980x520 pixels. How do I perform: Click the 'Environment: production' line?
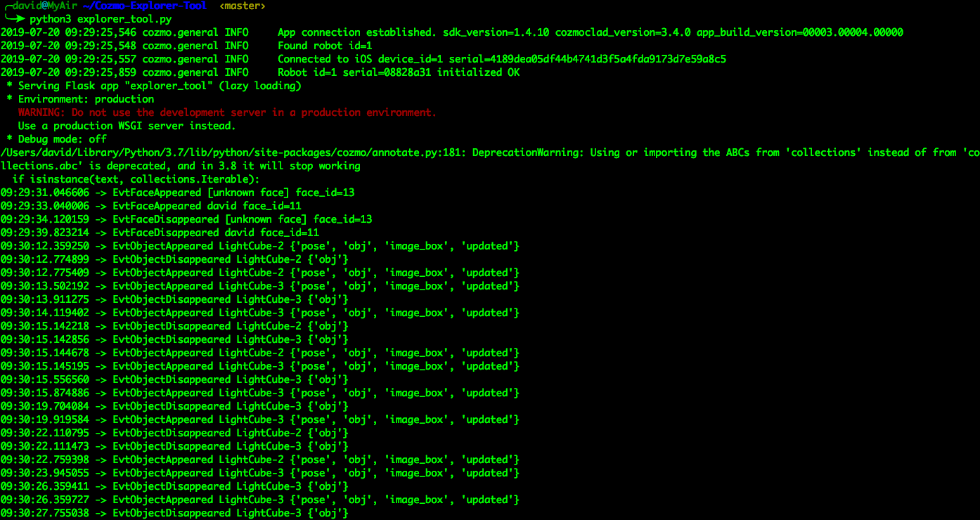[86, 99]
